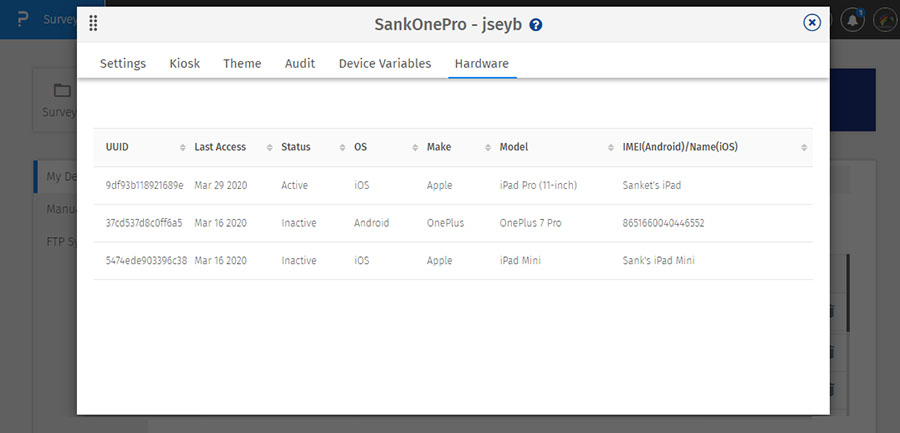Sort table by UUID column arrows
This screenshot has height=433, width=900.
point(183,148)
